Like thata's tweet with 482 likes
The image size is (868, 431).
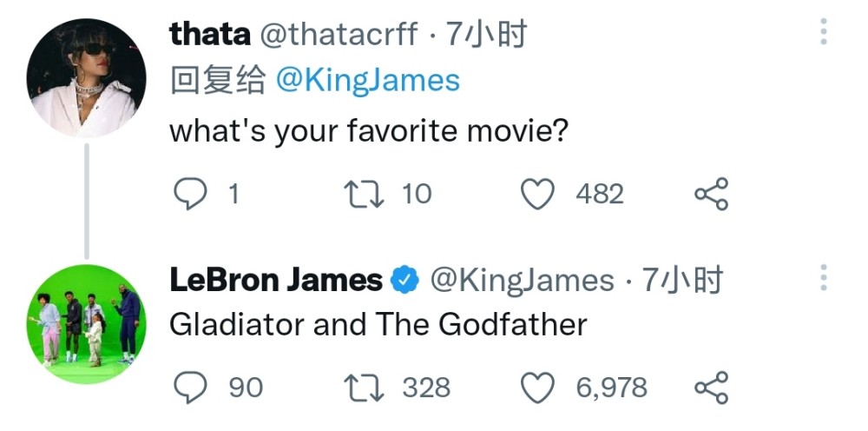coord(537,194)
